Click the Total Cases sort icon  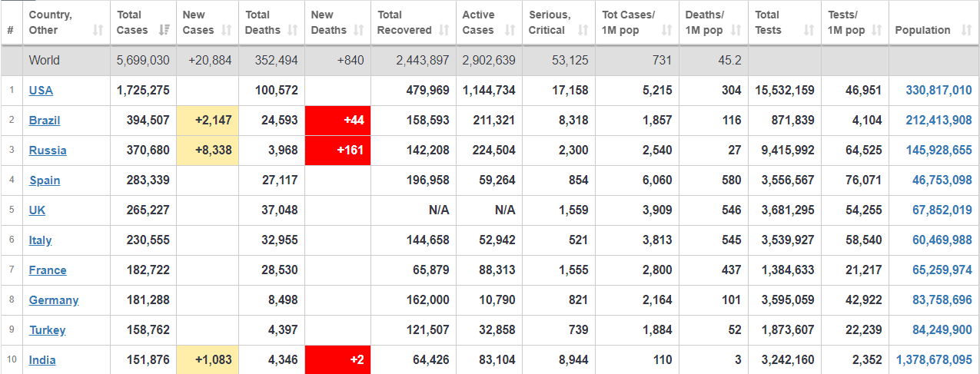(164, 30)
